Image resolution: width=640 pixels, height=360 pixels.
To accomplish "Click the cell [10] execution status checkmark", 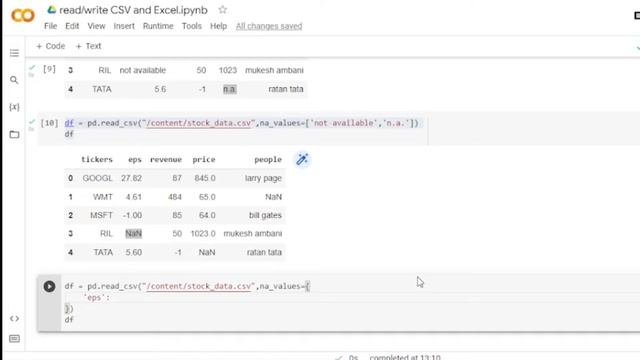I will pos(32,122).
